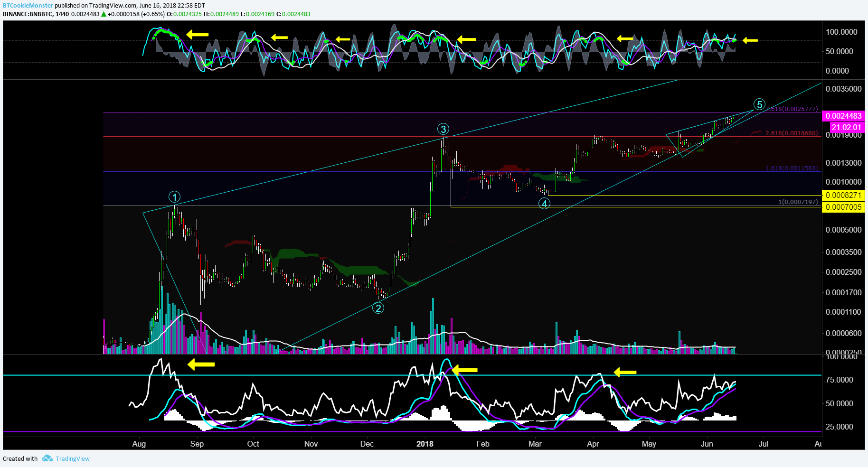Select the low price L:0.0024169

pos(257,14)
